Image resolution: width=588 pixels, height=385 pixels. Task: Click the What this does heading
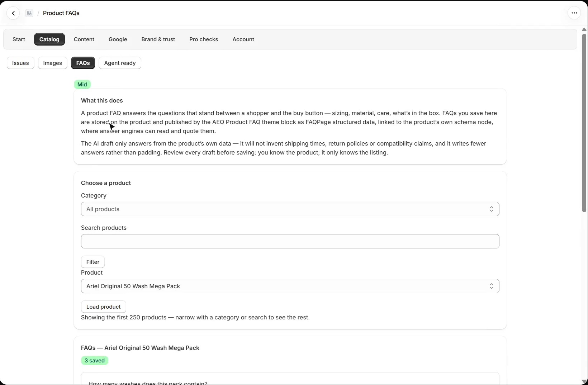click(102, 101)
